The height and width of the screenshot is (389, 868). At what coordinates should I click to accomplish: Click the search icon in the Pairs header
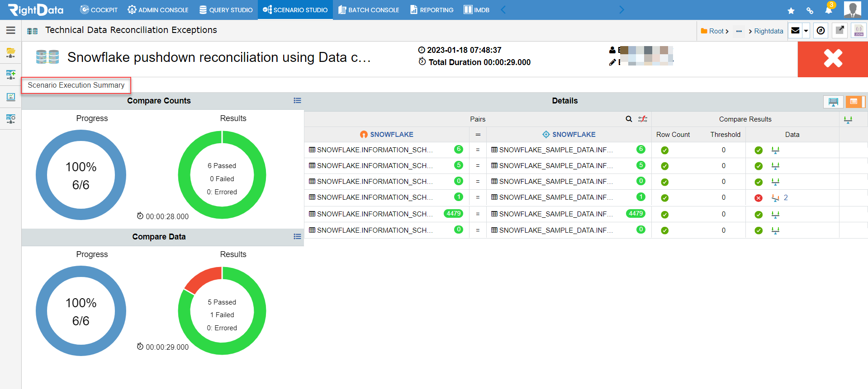[629, 119]
